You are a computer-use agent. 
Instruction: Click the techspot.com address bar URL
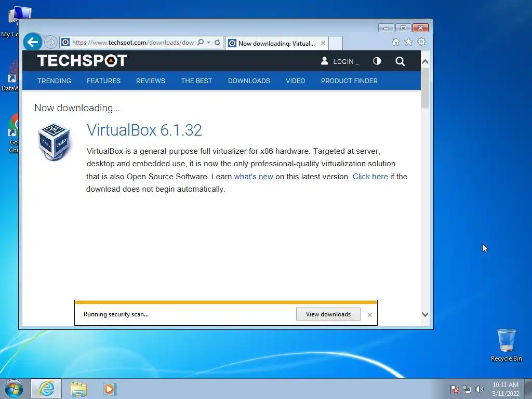click(x=132, y=43)
